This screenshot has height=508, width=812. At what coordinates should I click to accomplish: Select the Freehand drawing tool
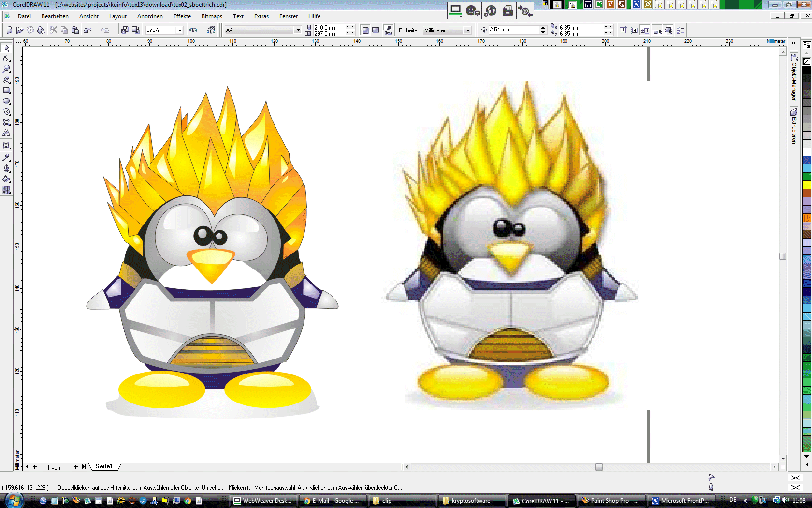point(7,80)
